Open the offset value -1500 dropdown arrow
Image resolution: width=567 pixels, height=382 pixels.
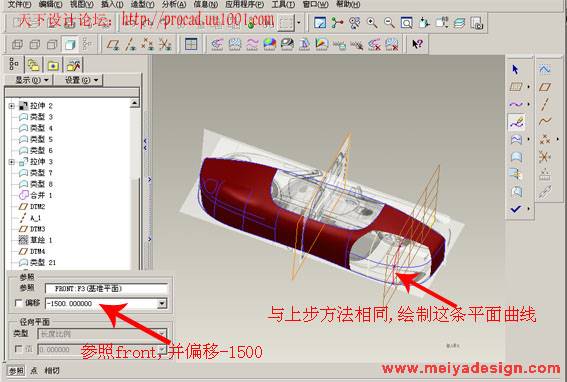[x=162, y=304]
